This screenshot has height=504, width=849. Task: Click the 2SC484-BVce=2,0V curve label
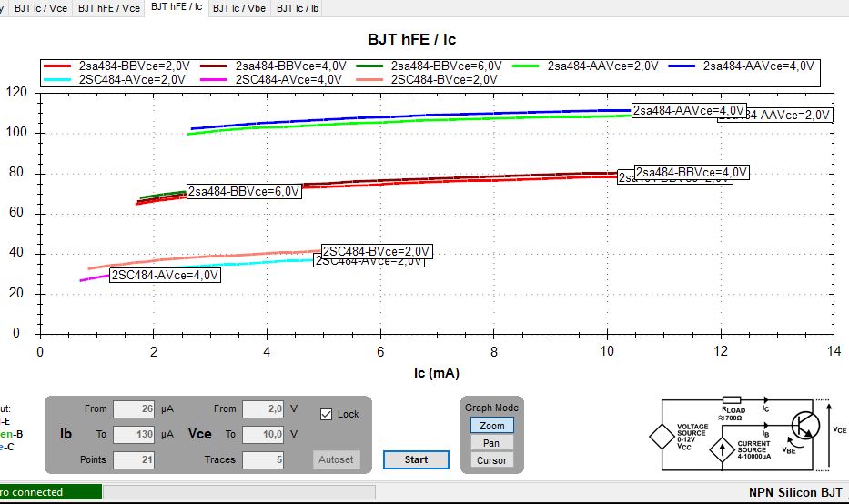[377, 252]
